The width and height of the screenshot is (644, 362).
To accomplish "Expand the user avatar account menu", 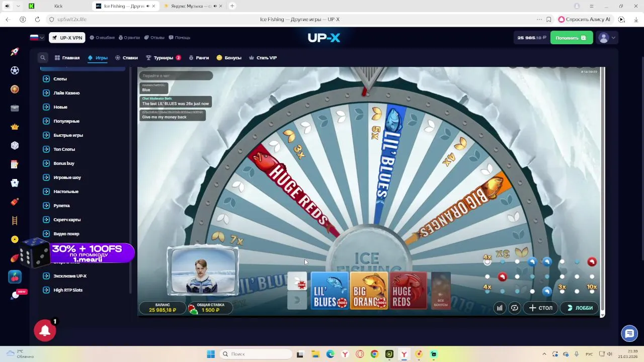I will (607, 38).
